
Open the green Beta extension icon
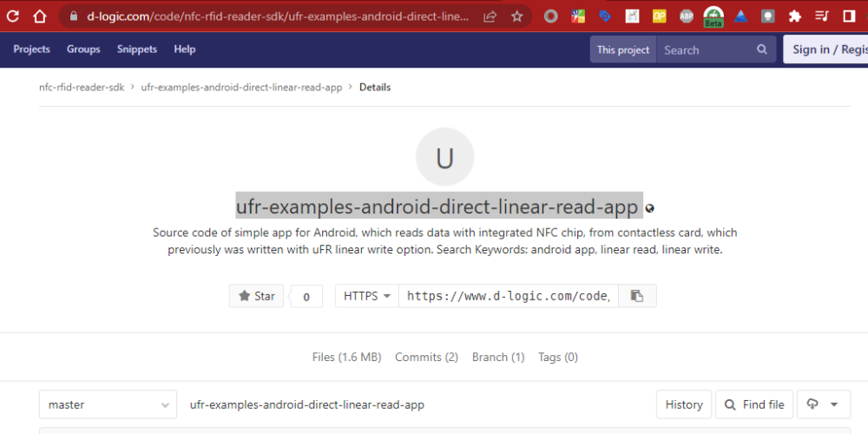713,17
